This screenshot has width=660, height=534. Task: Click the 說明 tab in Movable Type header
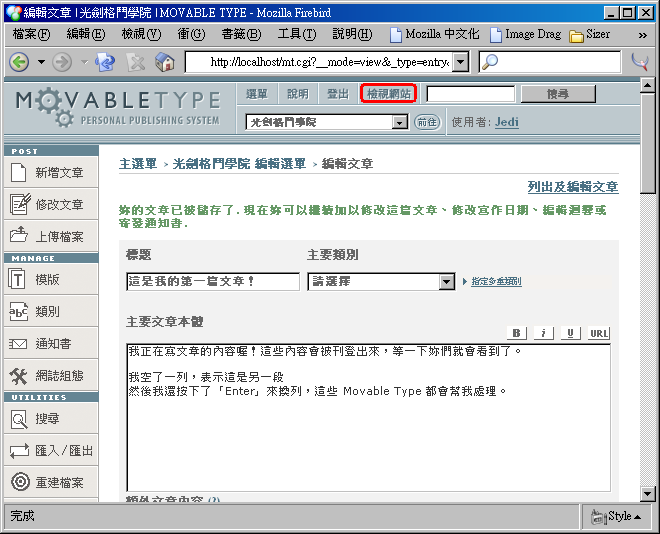tap(297, 94)
